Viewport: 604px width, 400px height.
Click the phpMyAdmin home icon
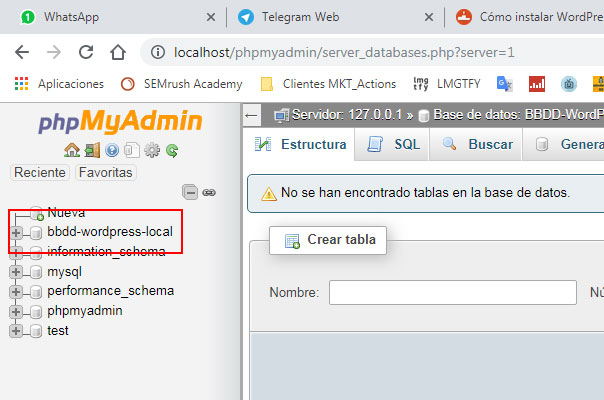72,150
